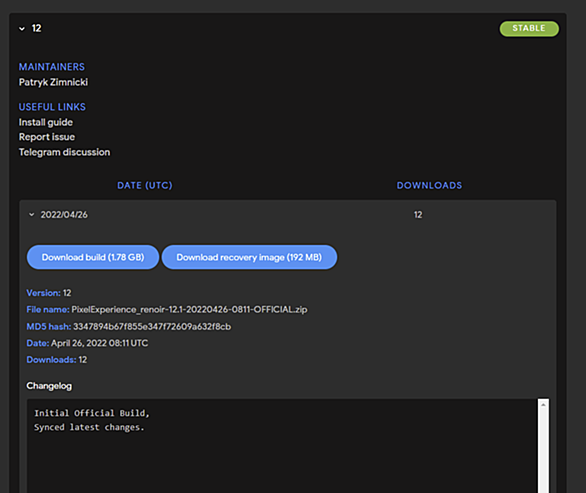Click the USEFUL LINKS heading

click(x=52, y=107)
